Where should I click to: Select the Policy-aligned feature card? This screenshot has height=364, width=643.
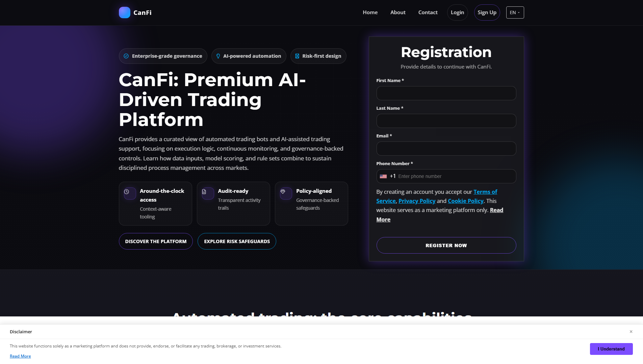(x=311, y=204)
